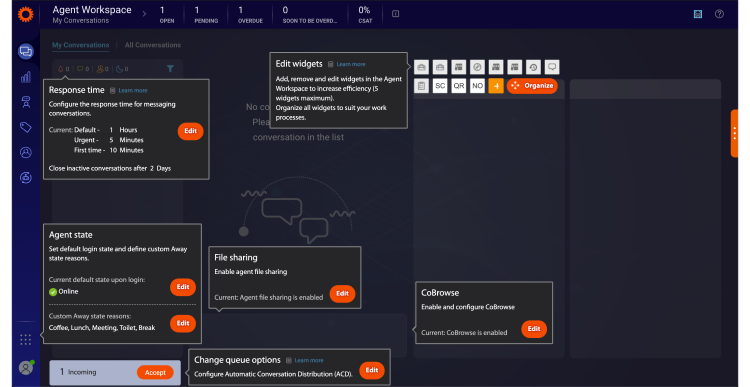Viewport: 750px width, 387px height.
Task: Edit the Response time settings
Action: [190, 131]
